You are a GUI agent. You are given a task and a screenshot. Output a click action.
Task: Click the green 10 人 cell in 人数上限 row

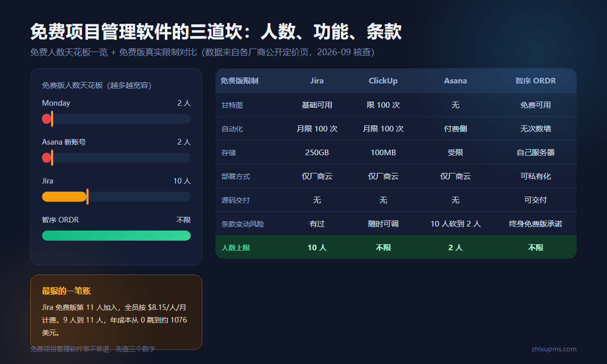pos(317,248)
